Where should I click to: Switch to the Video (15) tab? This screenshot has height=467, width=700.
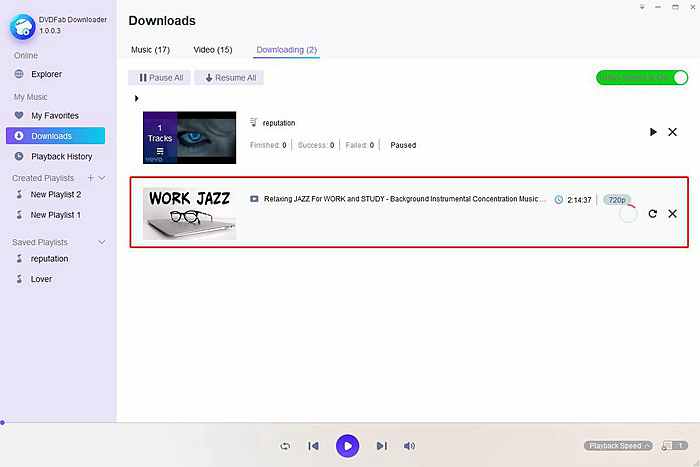point(213,50)
